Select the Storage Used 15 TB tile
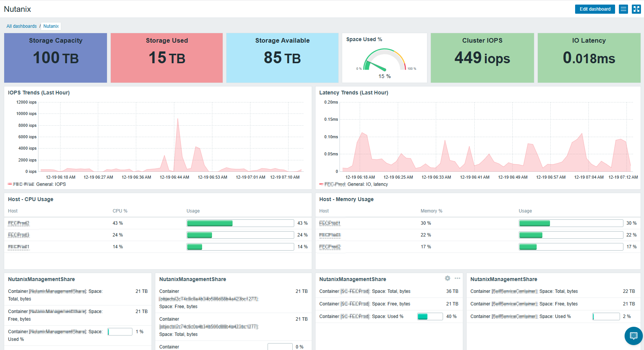The image size is (644, 350). (167, 58)
